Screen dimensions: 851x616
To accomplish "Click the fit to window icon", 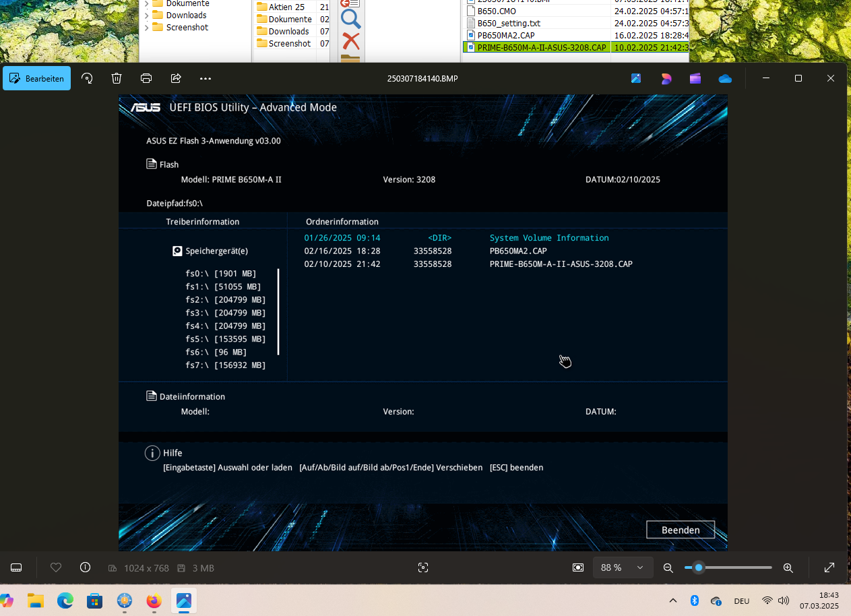I will pos(578,567).
